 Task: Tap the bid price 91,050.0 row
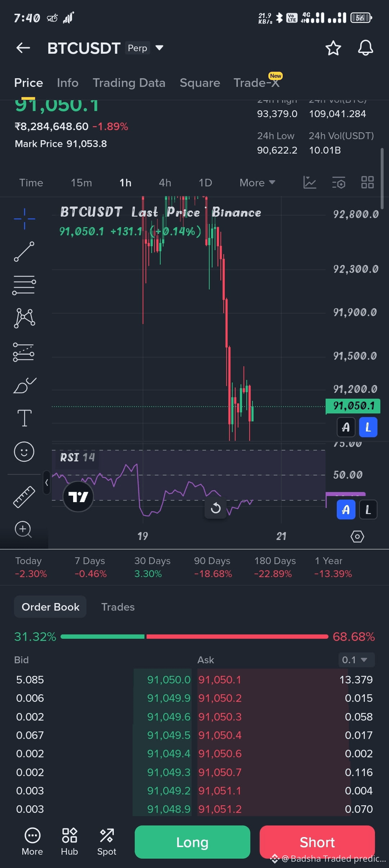pyautogui.click(x=103, y=679)
